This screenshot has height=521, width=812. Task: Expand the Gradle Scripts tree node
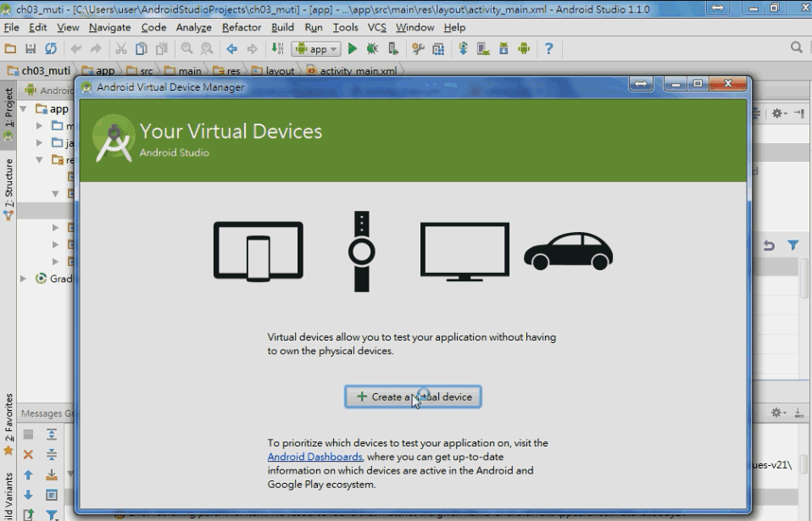23,279
